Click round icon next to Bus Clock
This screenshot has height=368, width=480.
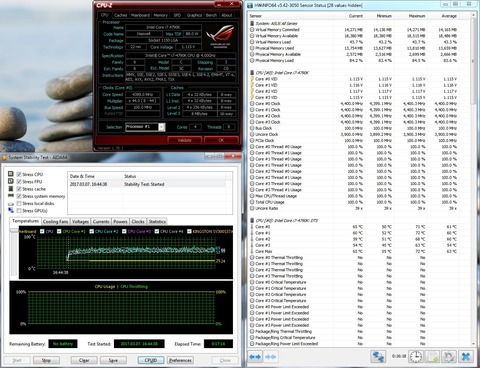pos(252,128)
